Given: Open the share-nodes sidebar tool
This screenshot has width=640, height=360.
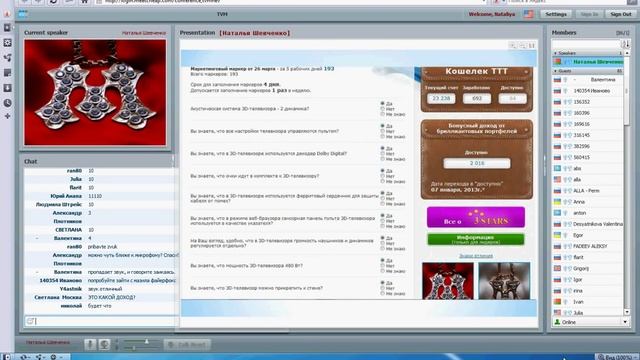Looking at the screenshot, I should click(x=7, y=58).
